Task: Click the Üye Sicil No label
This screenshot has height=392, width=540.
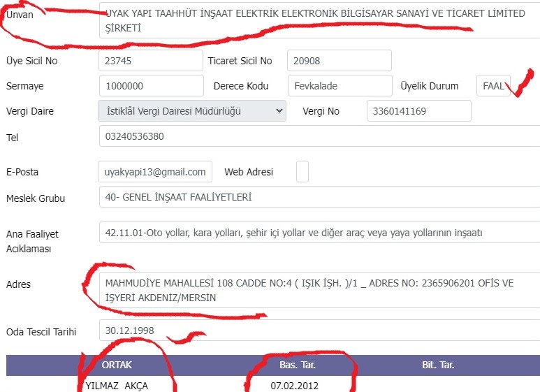Action: (x=31, y=61)
